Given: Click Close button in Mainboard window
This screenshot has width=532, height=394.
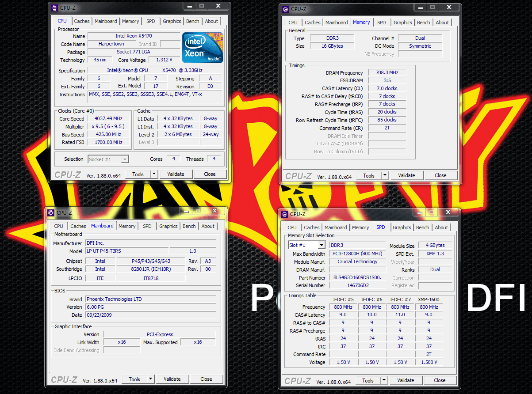Looking at the screenshot, I should [x=207, y=379].
